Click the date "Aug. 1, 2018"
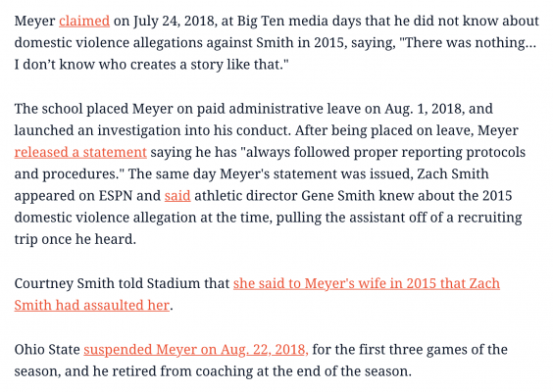This screenshot has width=553, height=392. click(x=425, y=109)
